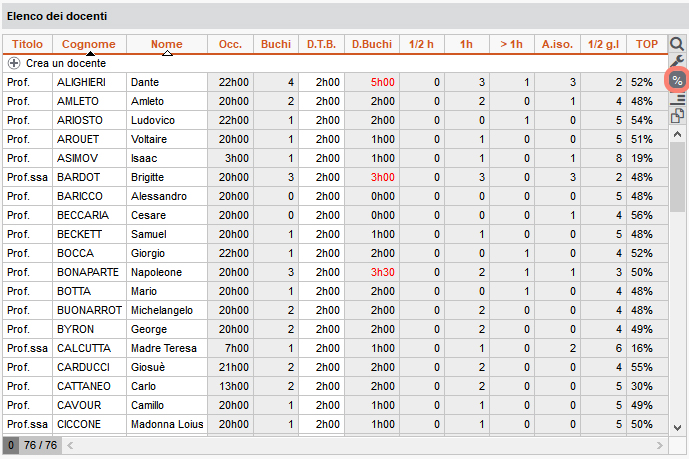
Task: Select the ALIGHIERI Dante row
Action: (x=335, y=82)
